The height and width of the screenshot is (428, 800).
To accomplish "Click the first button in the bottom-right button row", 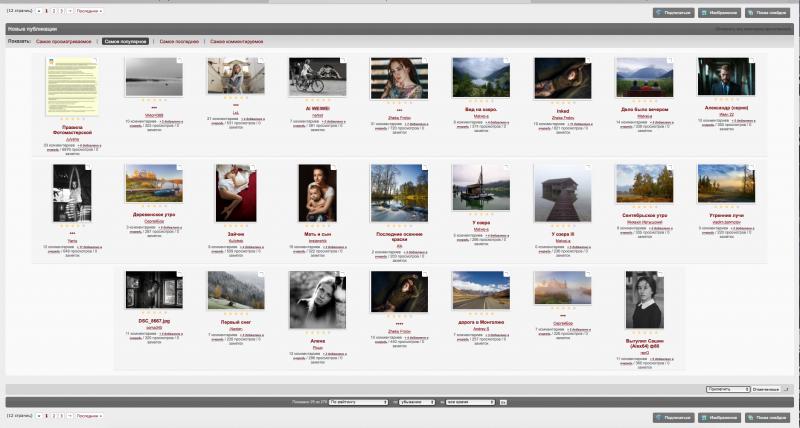I will pos(673,418).
